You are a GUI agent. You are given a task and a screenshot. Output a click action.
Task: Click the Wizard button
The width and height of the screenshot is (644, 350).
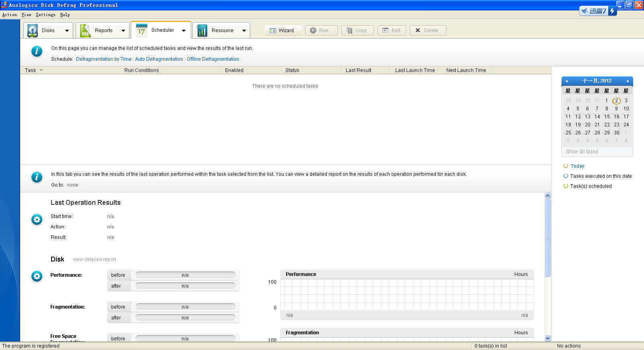(x=283, y=31)
